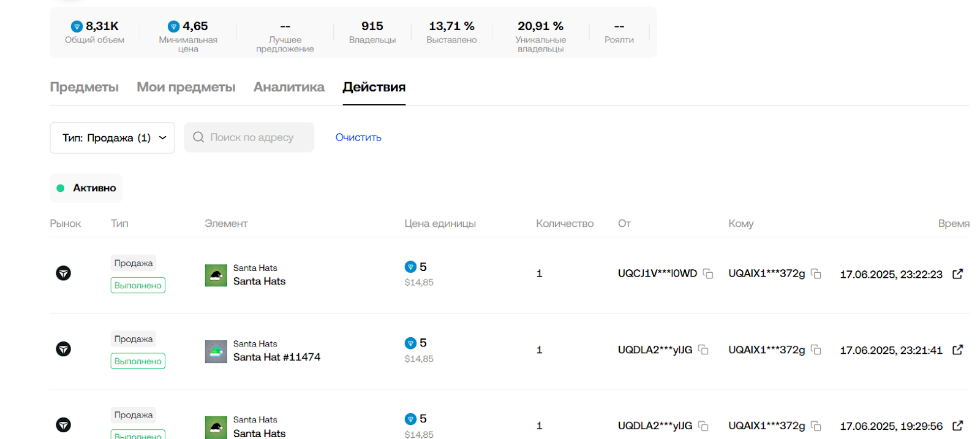Open external link for the 19:29:56 transaction

pyautogui.click(x=958, y=426)
